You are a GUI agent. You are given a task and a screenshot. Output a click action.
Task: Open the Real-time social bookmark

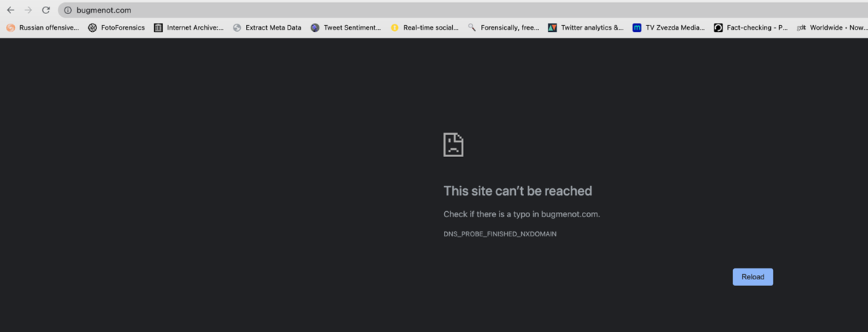click(x=425, y=27)
